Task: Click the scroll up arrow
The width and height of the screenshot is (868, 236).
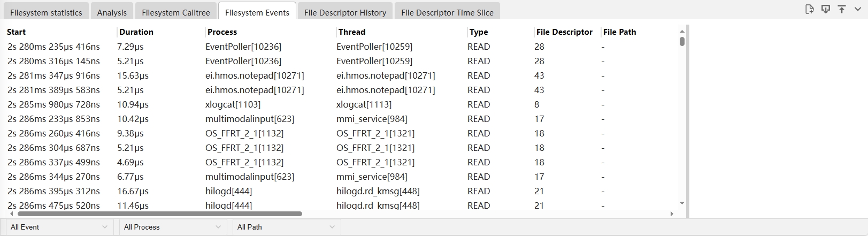Action: pyautogui.click(x=682, y=32)
